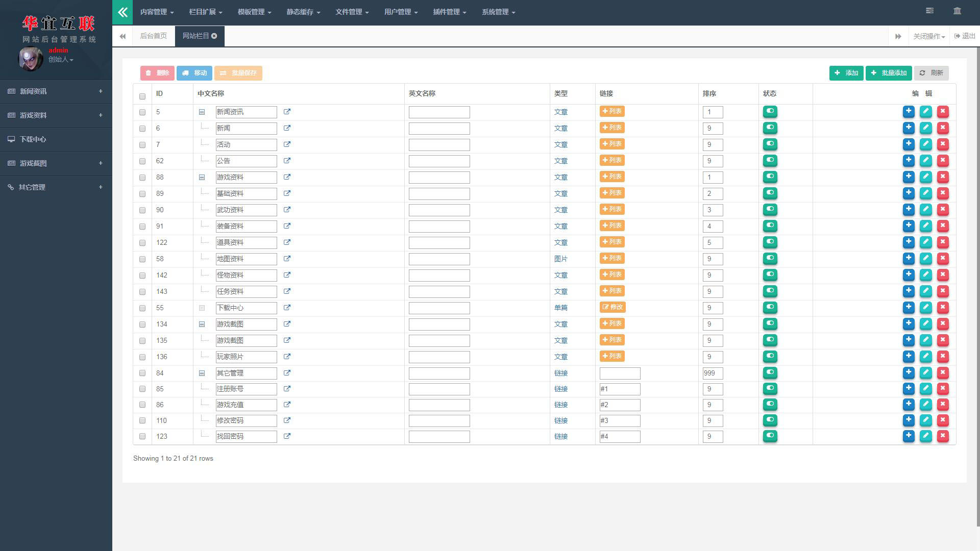980x551 pixels.
Task: Click the green 添加 button
Action: click(846, 73)
